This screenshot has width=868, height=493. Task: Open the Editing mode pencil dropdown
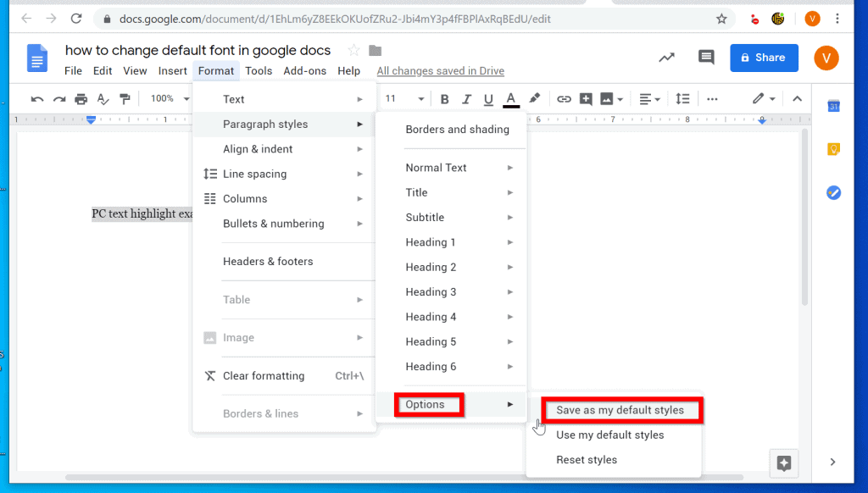coord(764,99)
